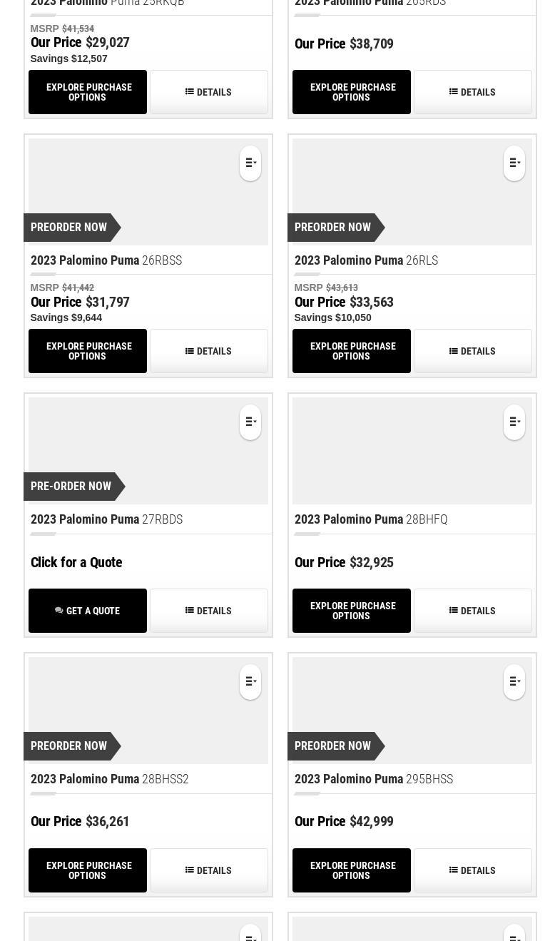Open Details for Puma 27RBDS
Screen dimensions: 560x941
coord(209,611)
